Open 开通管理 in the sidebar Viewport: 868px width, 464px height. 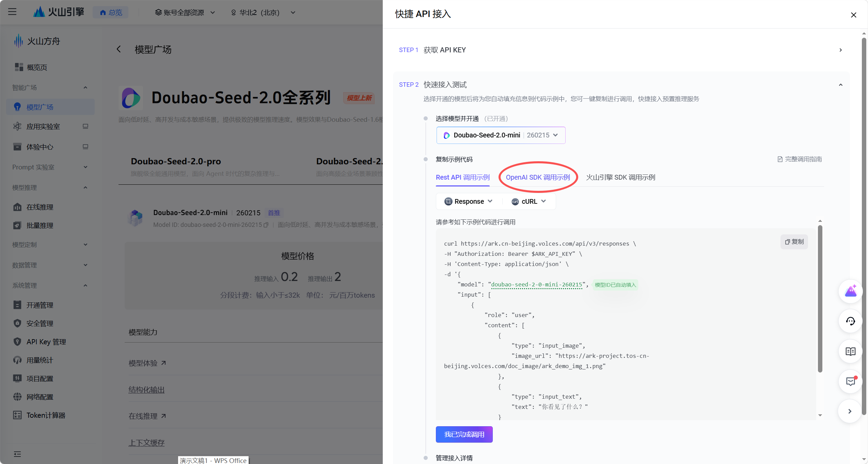50,305
